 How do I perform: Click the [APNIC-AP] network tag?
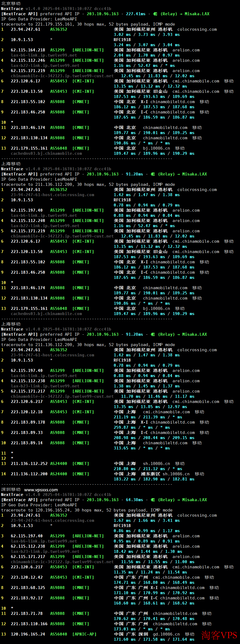[84, 634]
